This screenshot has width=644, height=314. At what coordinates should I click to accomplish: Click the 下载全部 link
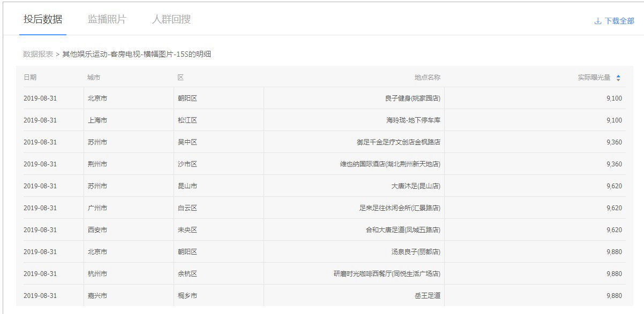coord(619,21)
